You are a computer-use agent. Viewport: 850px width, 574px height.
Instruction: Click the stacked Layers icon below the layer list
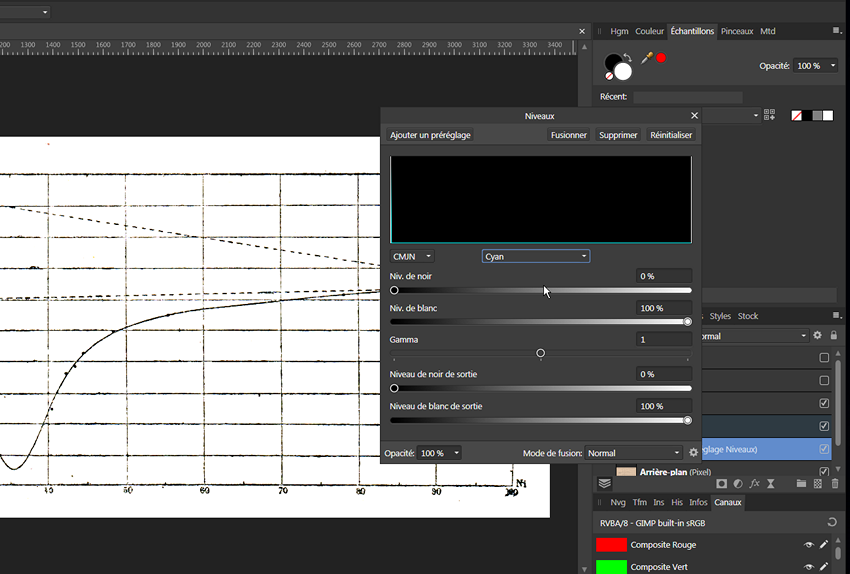click(x=604, y=483)
